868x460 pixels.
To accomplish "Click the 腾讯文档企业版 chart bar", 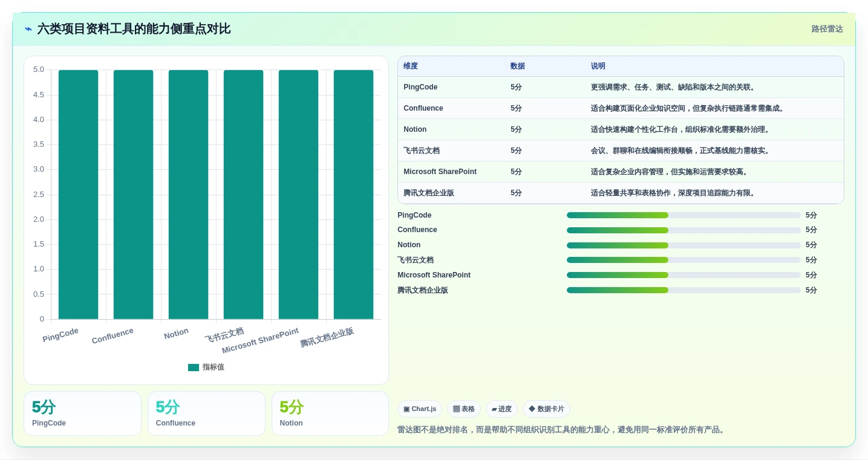I will pyautogui.click(x=353, y=195).
